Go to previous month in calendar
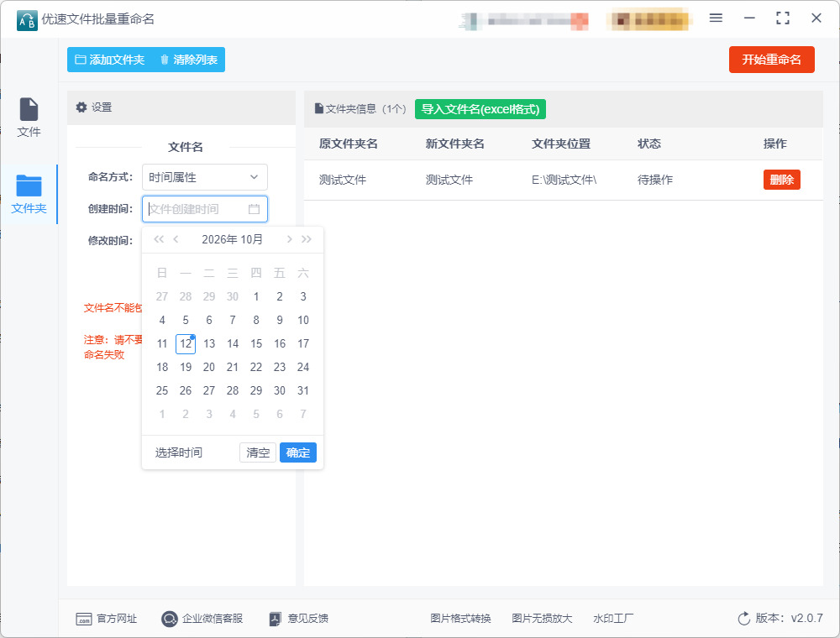This screenshot has width=840, height=638. (176, 239)
